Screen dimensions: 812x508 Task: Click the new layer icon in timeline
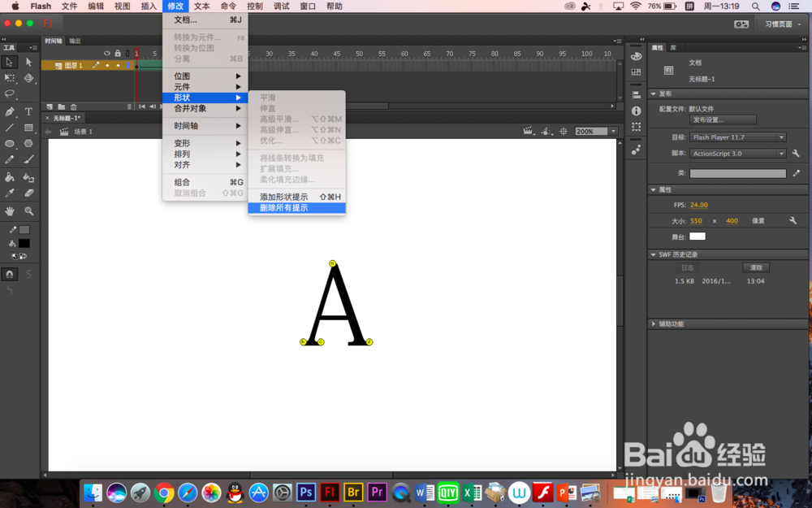point(50,106)
